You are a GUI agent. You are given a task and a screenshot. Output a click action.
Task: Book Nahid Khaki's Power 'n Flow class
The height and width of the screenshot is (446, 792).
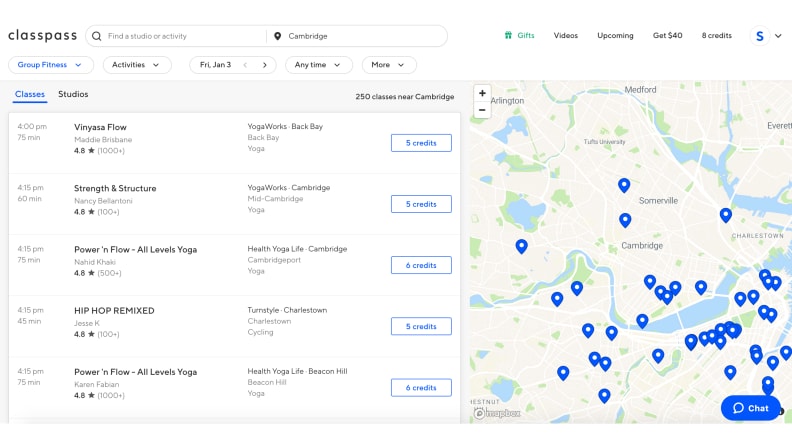pyautogui.click(x=421, y=265)
